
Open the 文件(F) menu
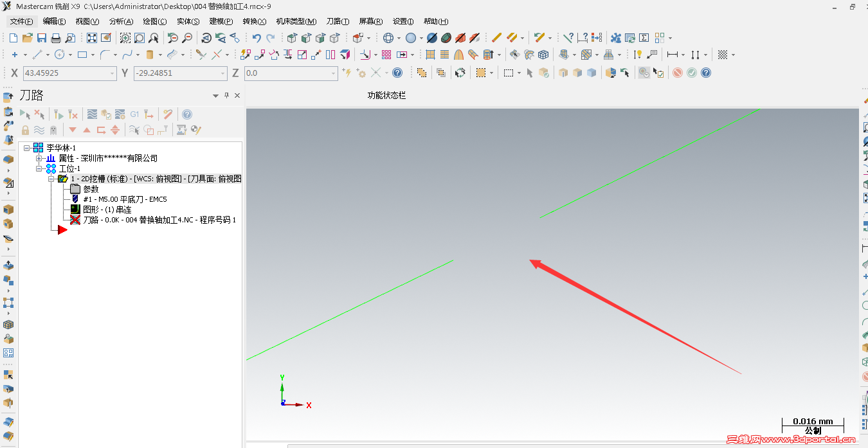pyautogui.click(x=21, y=21)
